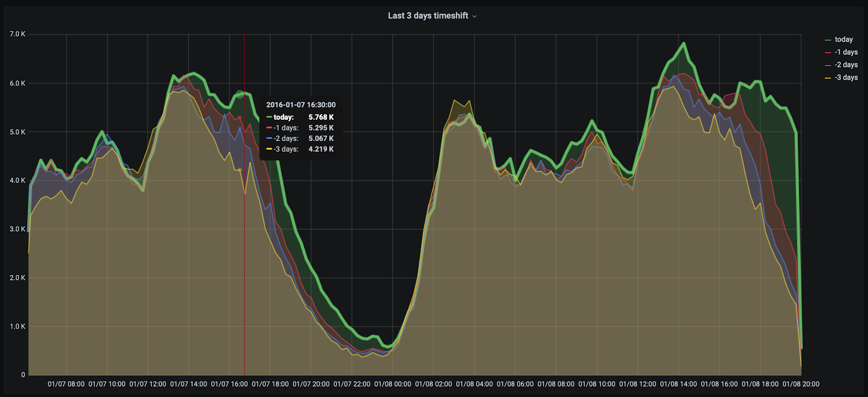
Task: Click the 01/08 14:00 x-axis time label
Action: tap(678, 384)
